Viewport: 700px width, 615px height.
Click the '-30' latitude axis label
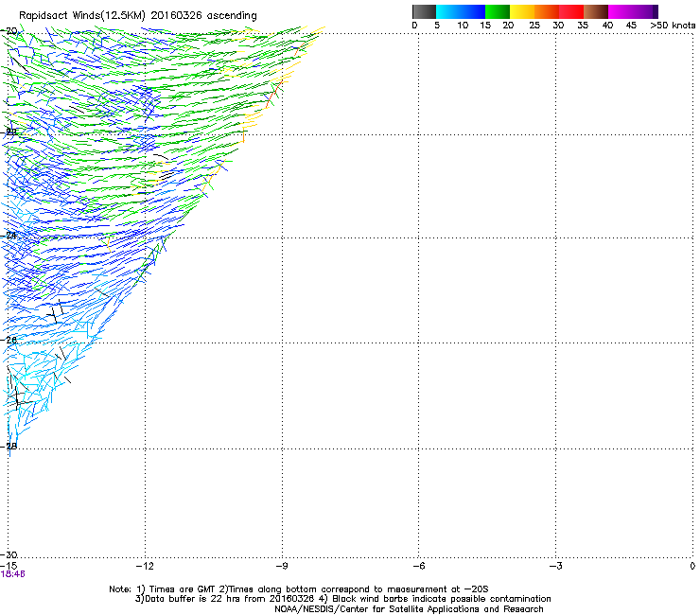(x=9, y=554)
